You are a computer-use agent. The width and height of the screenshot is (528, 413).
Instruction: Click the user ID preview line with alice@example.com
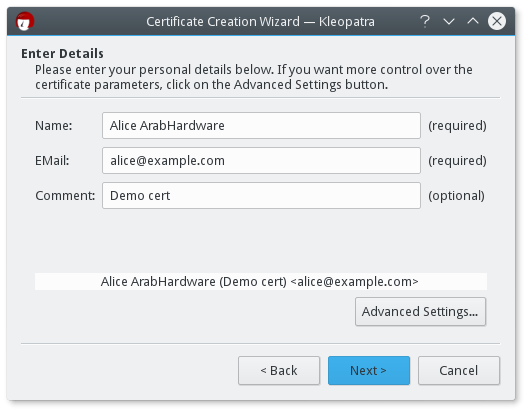[261, 282]
